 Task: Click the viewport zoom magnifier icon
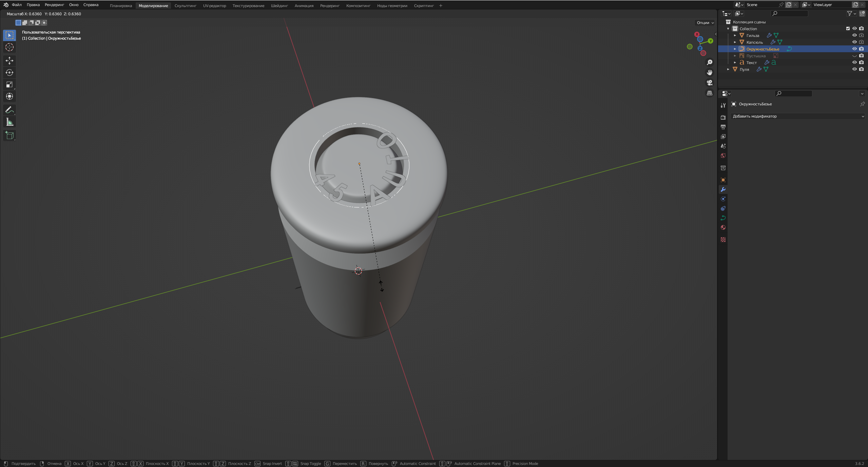tap(709, 62)
